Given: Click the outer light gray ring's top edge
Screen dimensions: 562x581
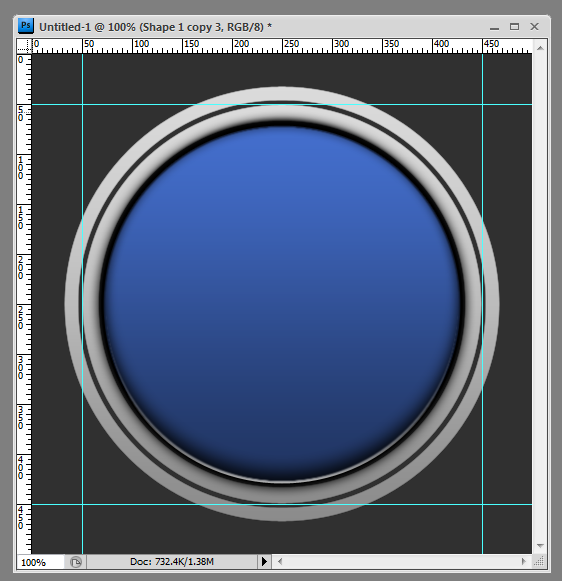Looking at the screenshot, I should pyautogui.click(x=282, y=93).
